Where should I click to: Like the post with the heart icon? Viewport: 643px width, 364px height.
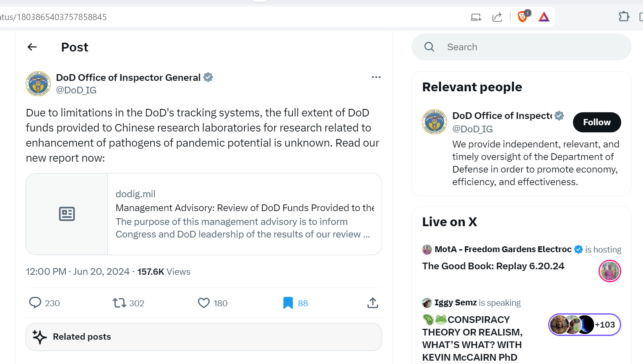tap(204, 302)
